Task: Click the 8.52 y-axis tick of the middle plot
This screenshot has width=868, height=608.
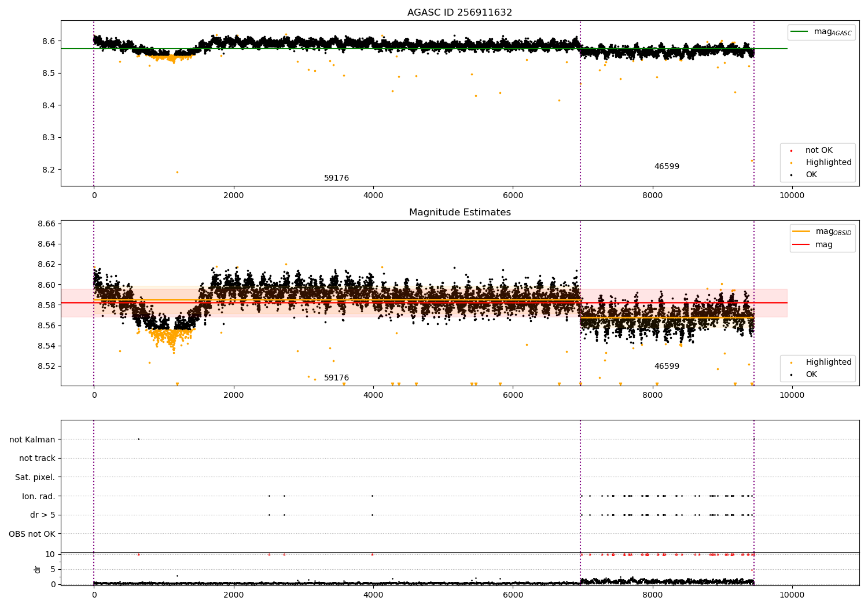Action: pos(46,366)
